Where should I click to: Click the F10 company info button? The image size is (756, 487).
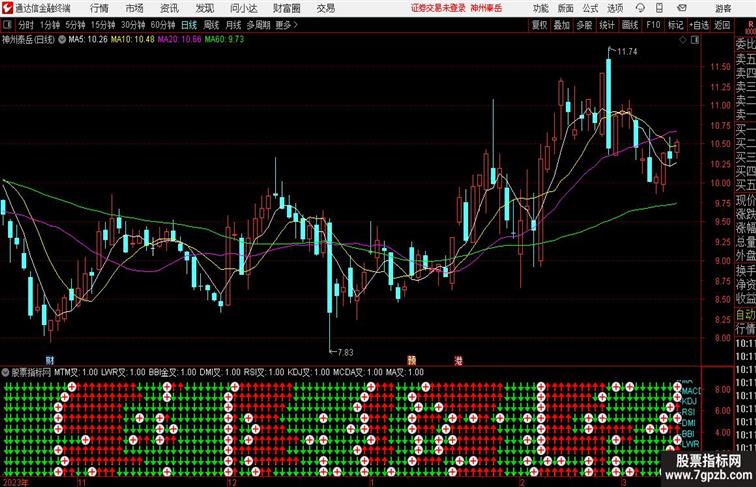[653, 25]
